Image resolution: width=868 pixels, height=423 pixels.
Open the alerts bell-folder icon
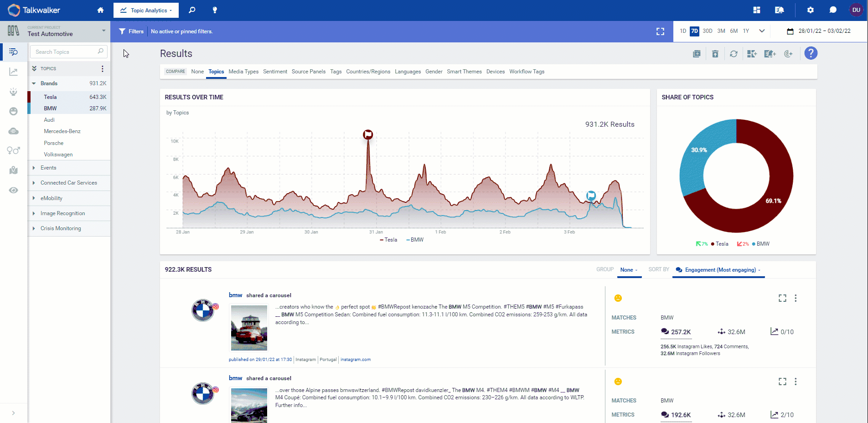pyautogui.click(x=780, y=10)
